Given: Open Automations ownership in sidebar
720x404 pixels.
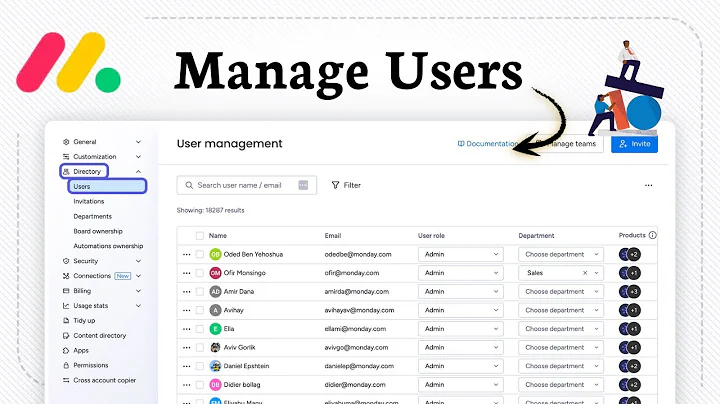Looking at the screenshot, I should point(108,246).
